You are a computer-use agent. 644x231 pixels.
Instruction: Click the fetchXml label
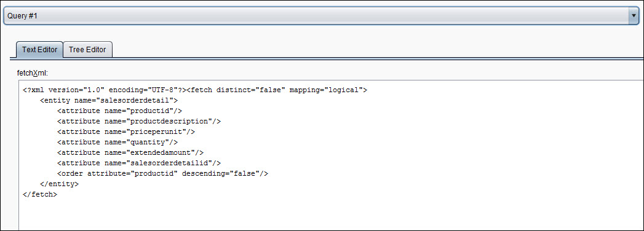[33, 73]
